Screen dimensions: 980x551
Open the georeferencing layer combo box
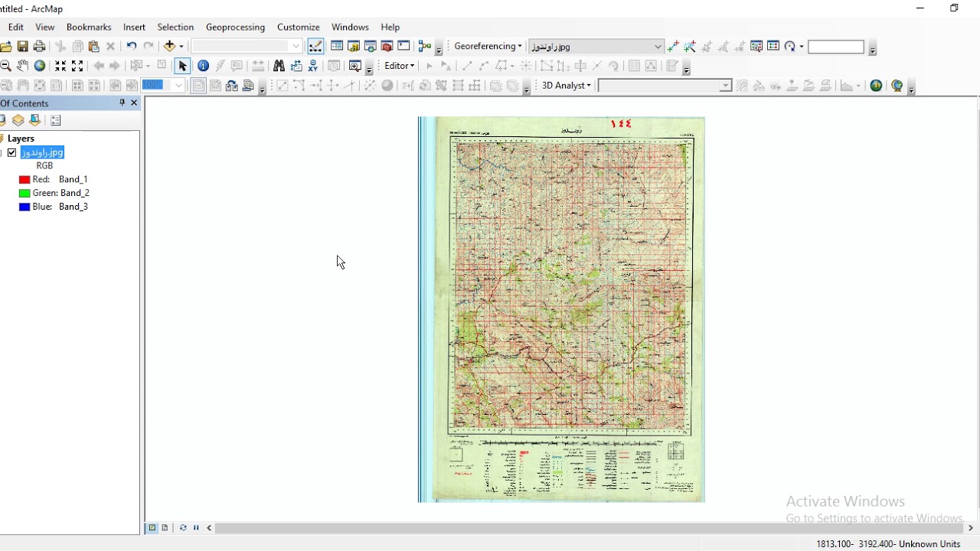pyautogui.click(x=596, y=47)
